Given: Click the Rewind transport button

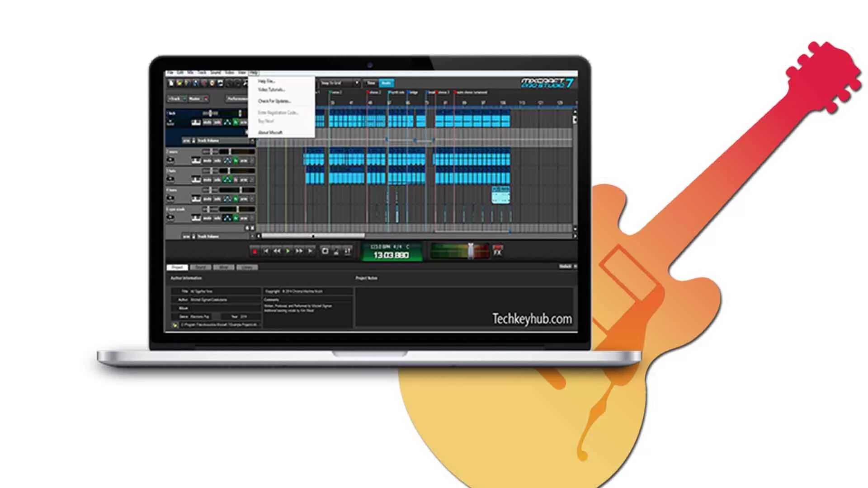Looking at the screenshot, I should [x=277, y=251].
